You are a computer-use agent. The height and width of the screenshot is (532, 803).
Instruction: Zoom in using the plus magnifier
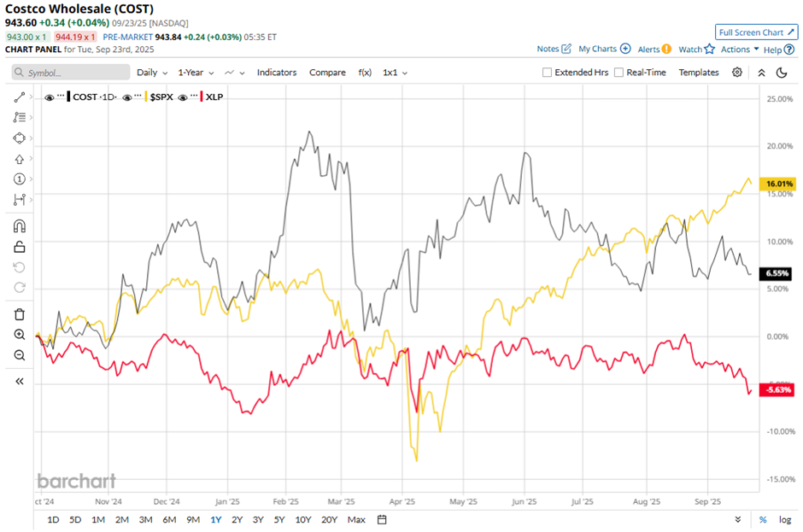pyautogui.click(x=20, y=335)
